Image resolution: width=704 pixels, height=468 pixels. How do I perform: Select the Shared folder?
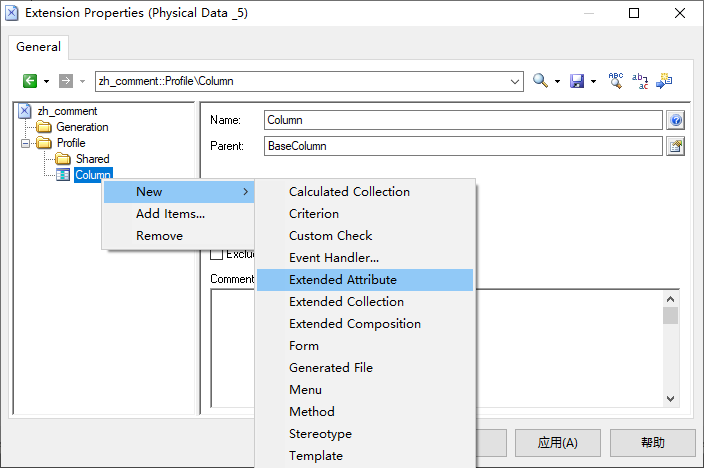[x=92, y=159]
